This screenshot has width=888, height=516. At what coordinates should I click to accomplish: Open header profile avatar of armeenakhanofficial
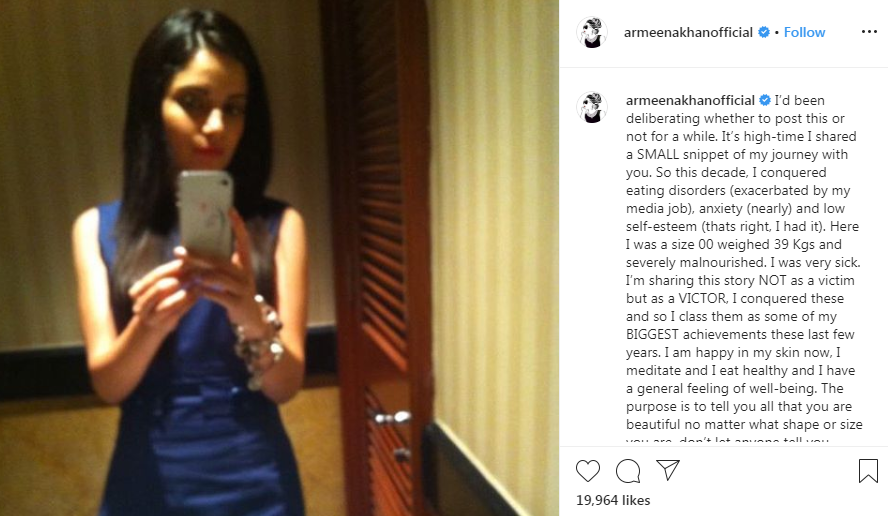click(x=592, y=32)
